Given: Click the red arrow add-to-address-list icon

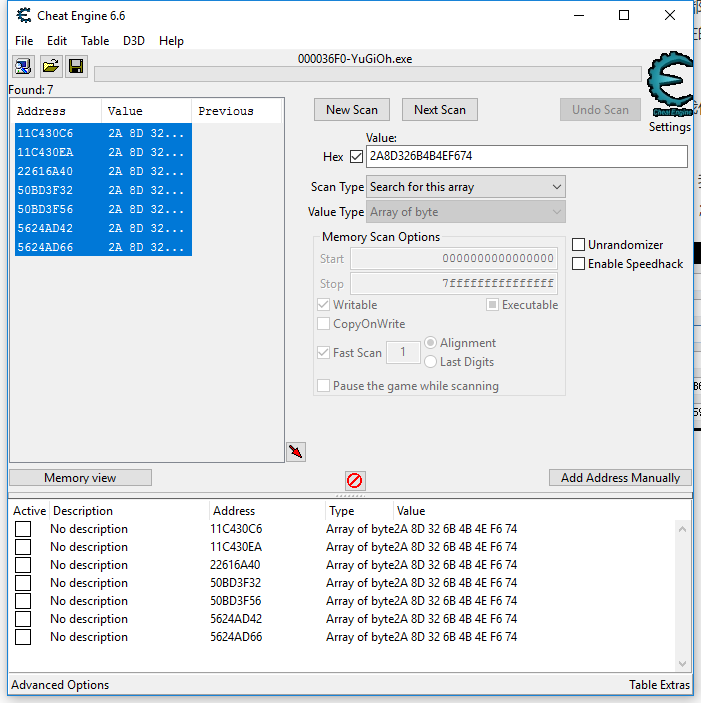Looking at the screenshot, I should pyautogui.click(x=296, y=451).
